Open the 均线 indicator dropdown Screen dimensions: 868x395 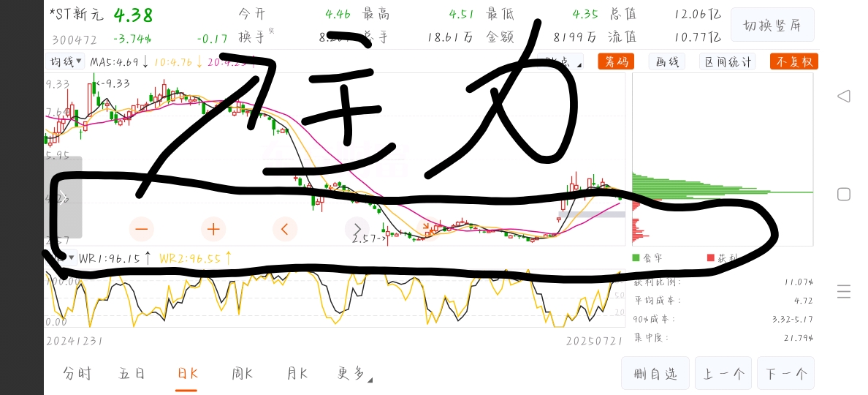coord(65,61)
